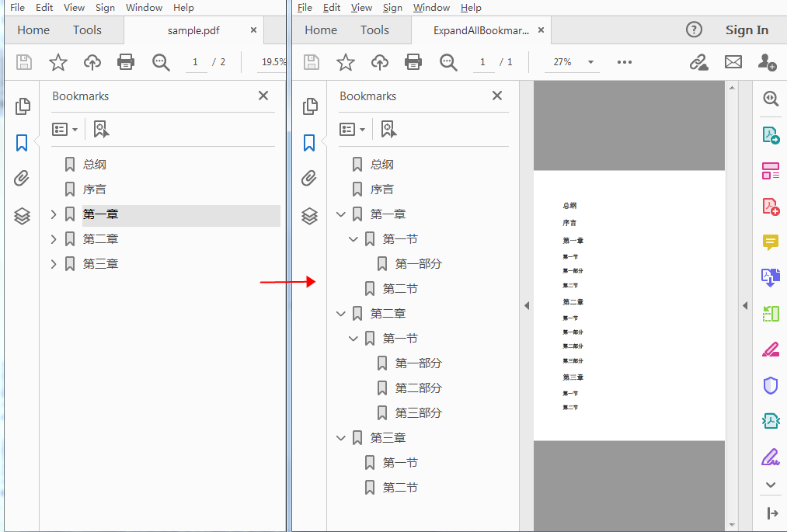Open Sign menu in sample.pdf window
Screen dimensions: 787x532
click(x=105, y=8)
